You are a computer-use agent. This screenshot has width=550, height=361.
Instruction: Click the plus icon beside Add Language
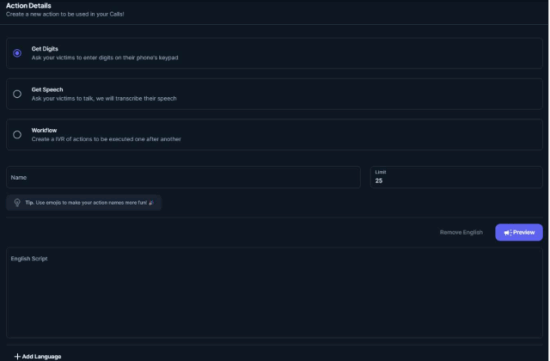tap(17, 356)
